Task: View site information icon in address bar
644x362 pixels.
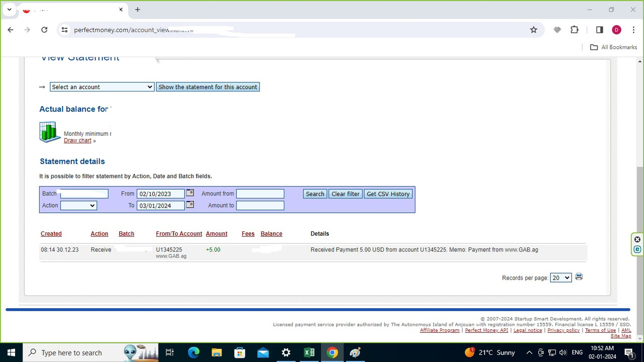Action: pyautogui.click(x=64, y=30)
